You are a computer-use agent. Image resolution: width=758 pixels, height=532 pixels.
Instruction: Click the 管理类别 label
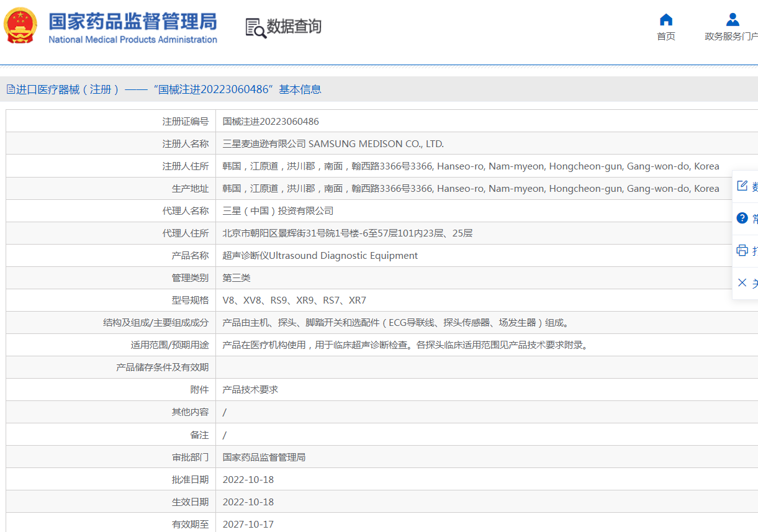coord(191,278)
